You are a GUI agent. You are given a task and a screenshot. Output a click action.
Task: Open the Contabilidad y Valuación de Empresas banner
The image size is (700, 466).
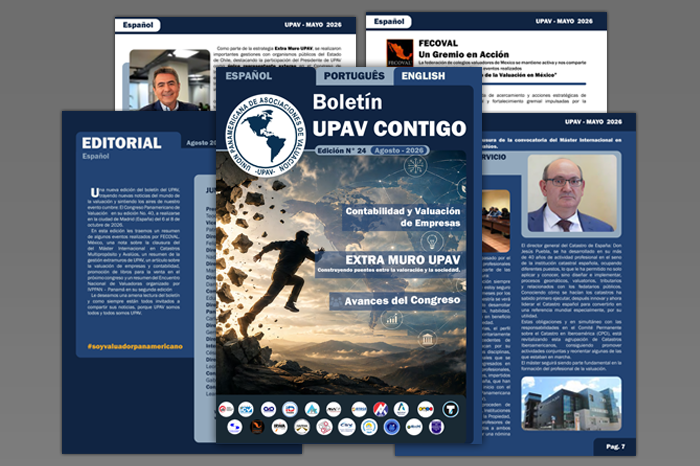tap(402, 217)
